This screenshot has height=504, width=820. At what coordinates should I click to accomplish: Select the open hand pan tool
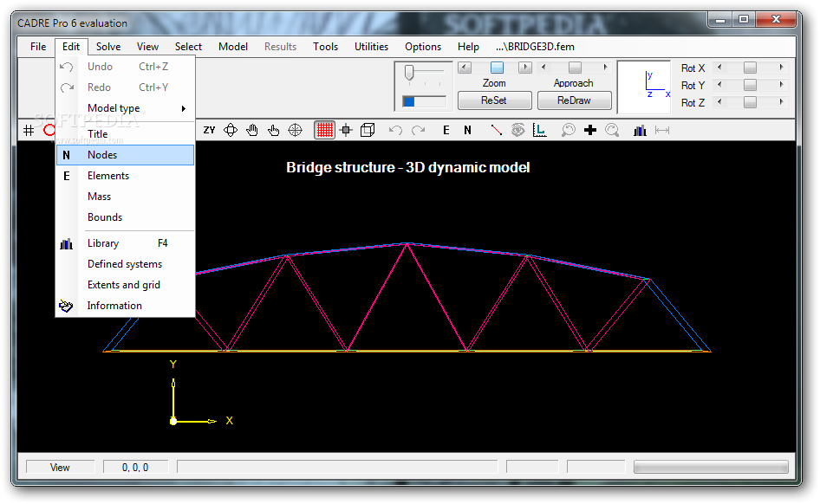click(252, 130)
